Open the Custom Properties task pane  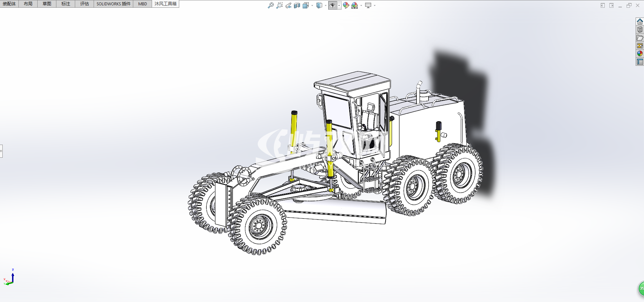[640, 62]
